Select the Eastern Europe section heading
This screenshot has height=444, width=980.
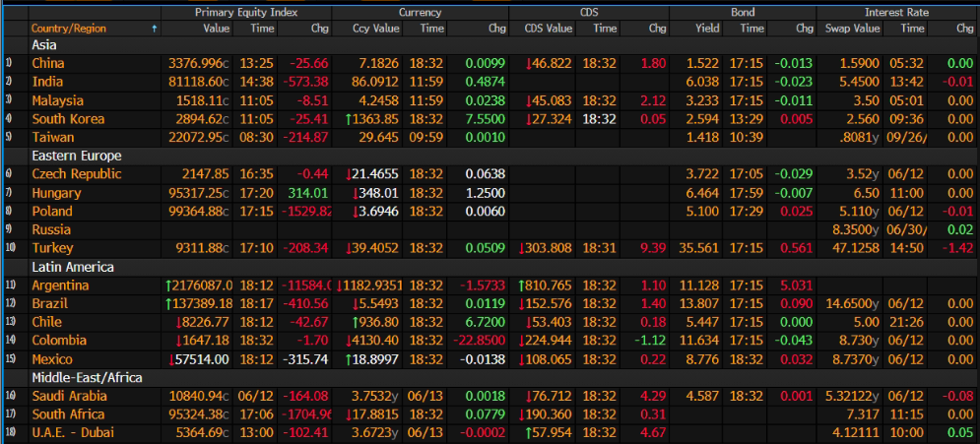pos(77,156)
